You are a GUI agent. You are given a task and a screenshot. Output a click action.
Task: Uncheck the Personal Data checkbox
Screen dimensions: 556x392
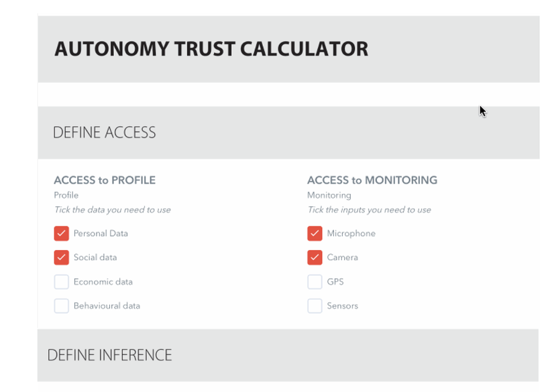61,233
